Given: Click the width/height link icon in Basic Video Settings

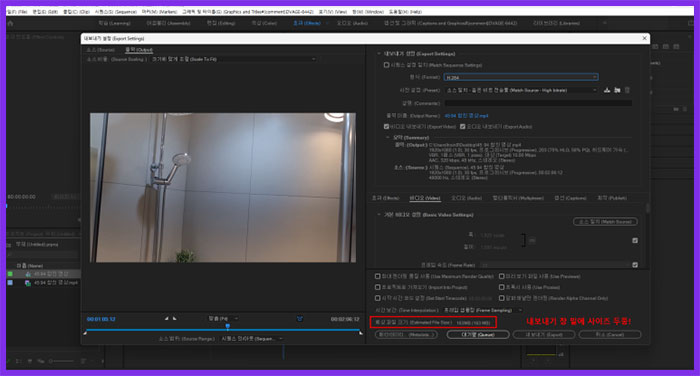Looking at the screenshot, I should click(532, 240).
